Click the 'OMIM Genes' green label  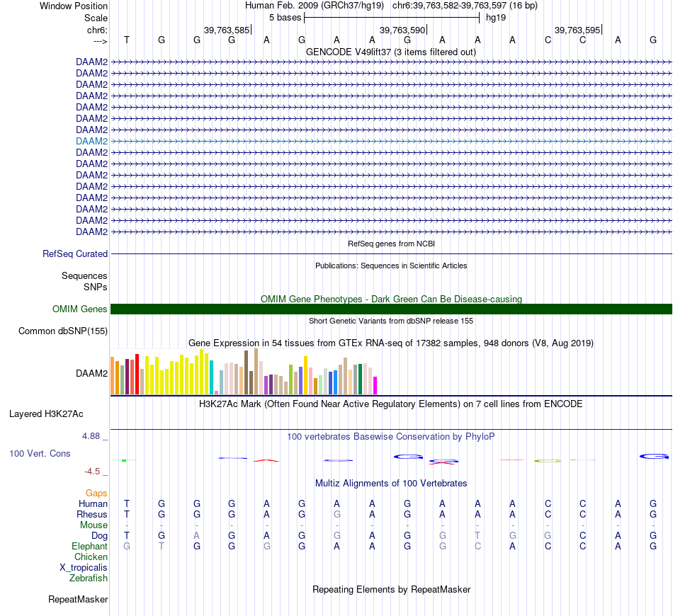[79, 309]
